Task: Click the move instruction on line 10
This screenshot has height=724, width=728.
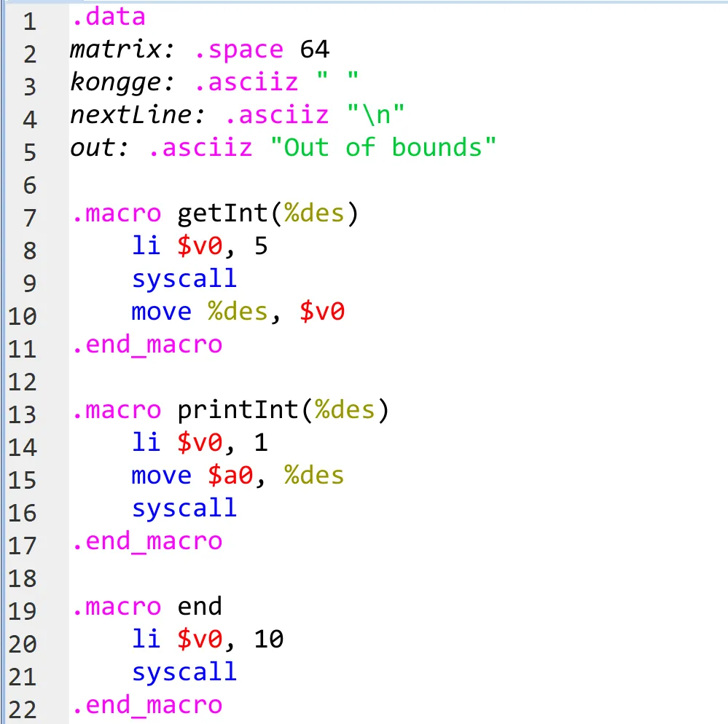Action: (161, 312)
